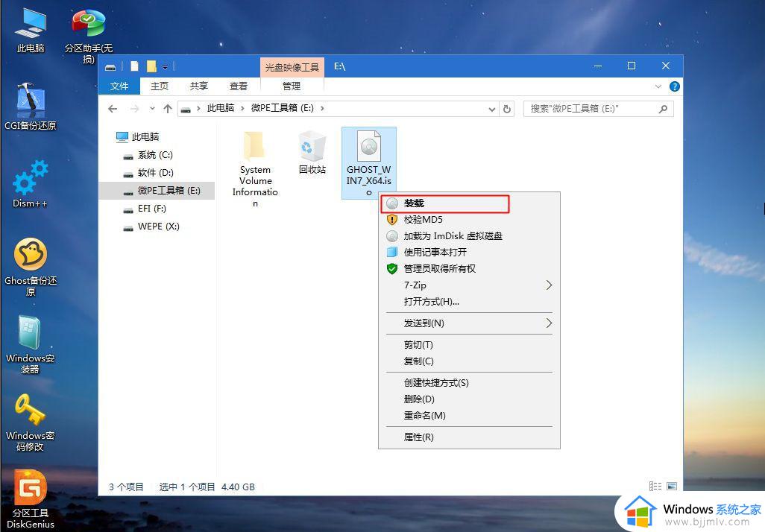Open the blue help question mark
Image resolution: width=765 pixels, height=532 pixels.
[675, 86]
